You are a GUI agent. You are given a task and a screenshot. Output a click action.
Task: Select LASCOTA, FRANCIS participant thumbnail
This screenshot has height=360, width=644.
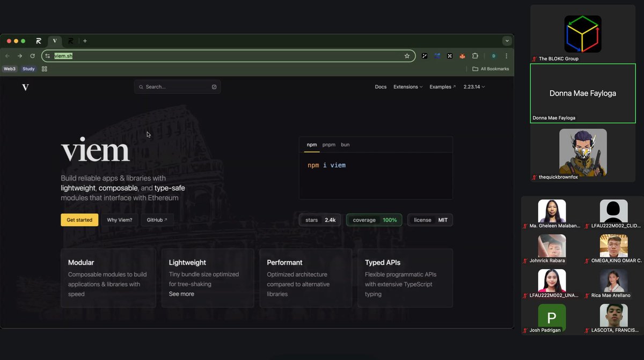coord(613,316)
